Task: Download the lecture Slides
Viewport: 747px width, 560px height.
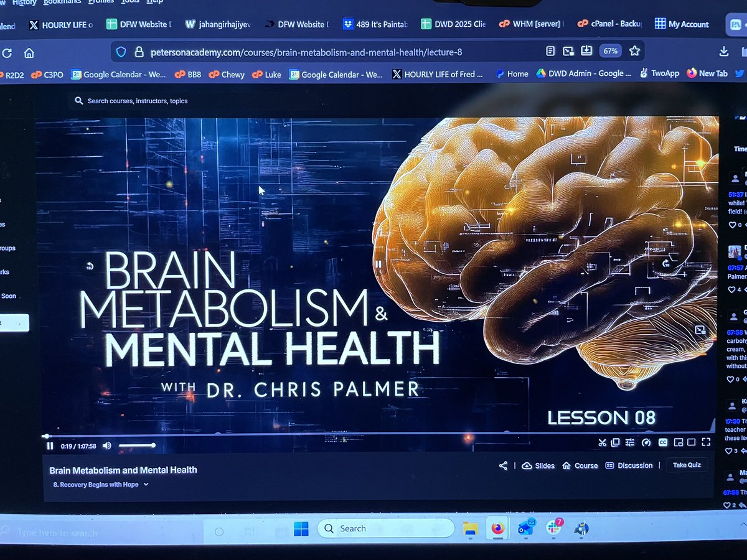Action: (x=538, y=466)
